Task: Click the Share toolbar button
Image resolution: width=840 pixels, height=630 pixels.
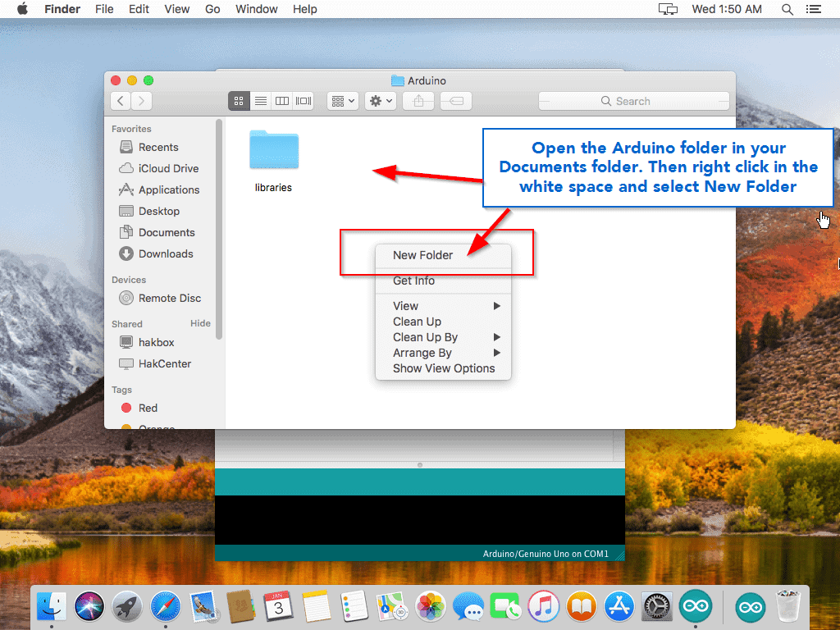Action: pyautogui.click(x=418, y=101)
